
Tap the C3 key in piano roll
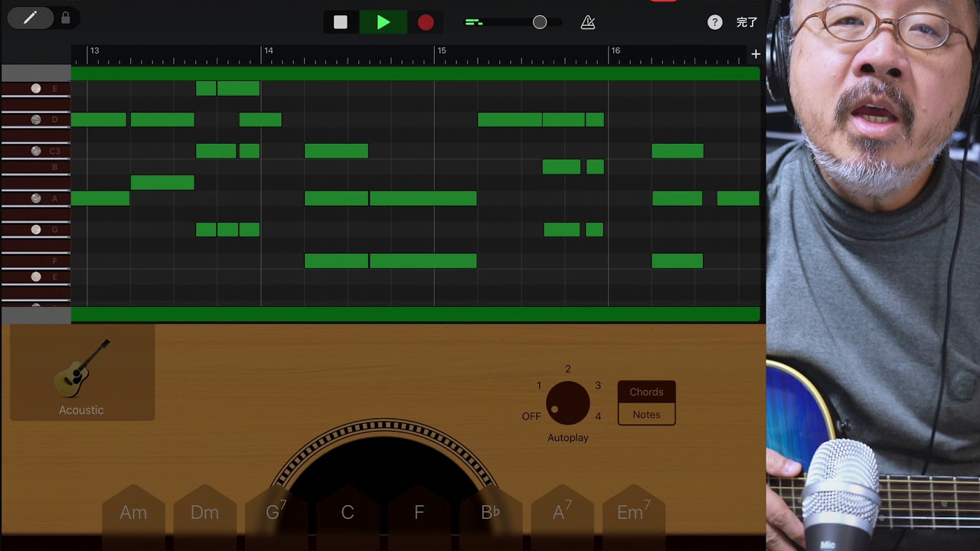(x=36, y=152)
